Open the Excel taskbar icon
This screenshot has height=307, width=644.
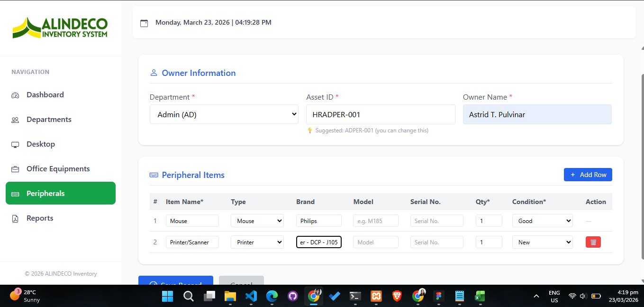tap(480, 296)
